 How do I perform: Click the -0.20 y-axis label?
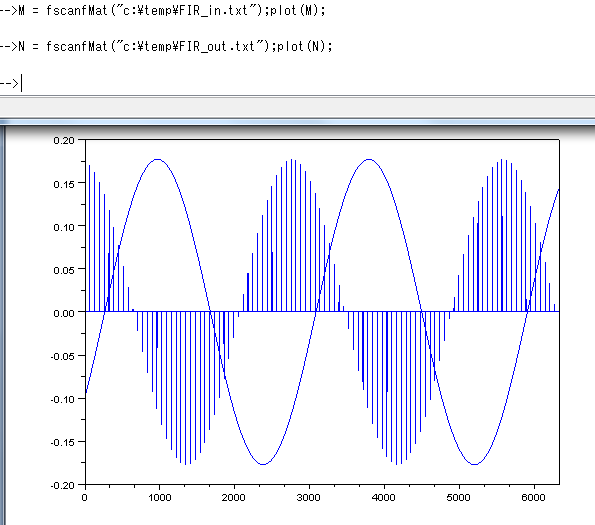(x=63, y=486)
